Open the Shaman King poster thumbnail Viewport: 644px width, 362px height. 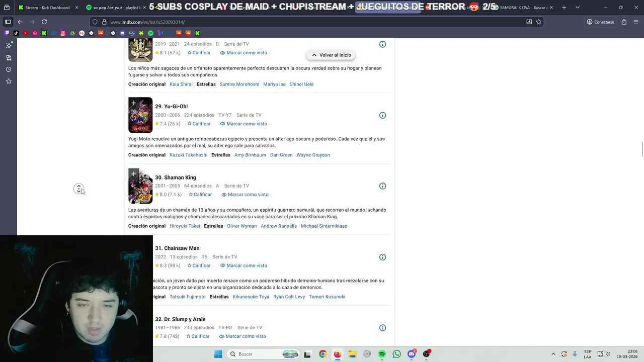[x=140, y=186]
